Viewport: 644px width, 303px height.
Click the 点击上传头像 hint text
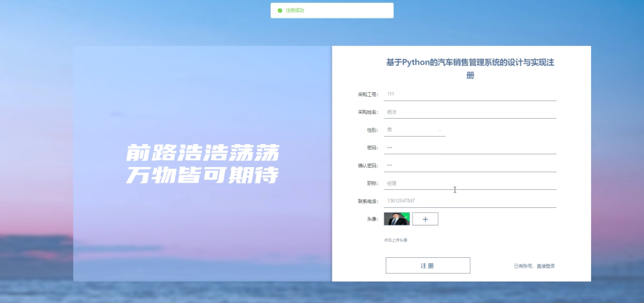(396, 240)
